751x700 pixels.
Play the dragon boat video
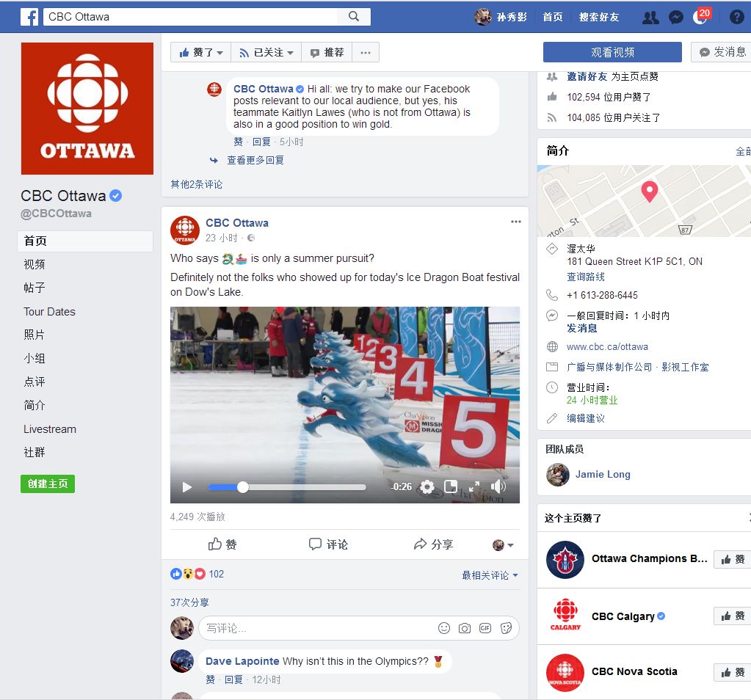pos(187,487)
